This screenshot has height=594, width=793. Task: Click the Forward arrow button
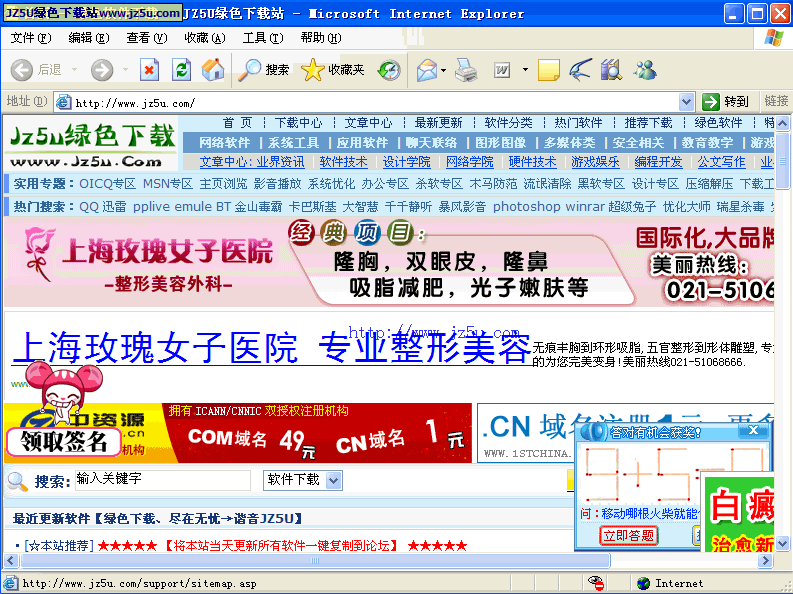click(102, 70)
